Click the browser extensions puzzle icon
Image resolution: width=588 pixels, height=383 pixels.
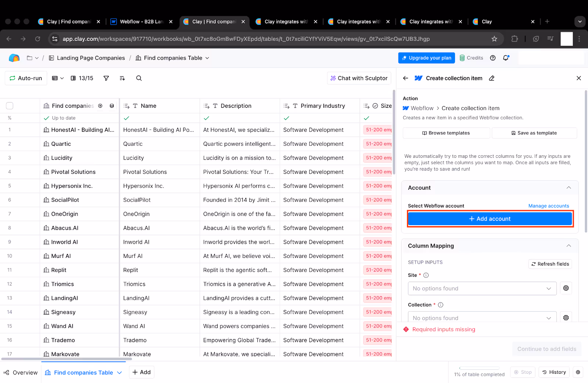click(x=514, y=39)
